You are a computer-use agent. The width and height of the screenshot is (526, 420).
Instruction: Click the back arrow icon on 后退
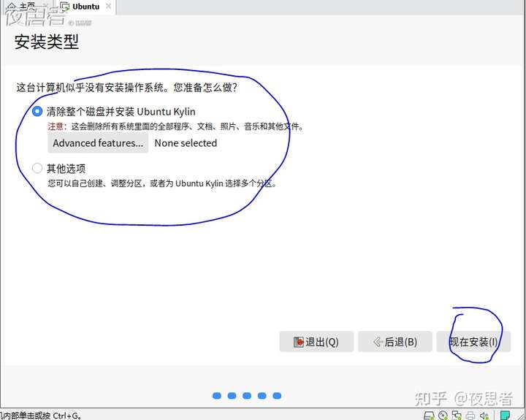[378, 342]
